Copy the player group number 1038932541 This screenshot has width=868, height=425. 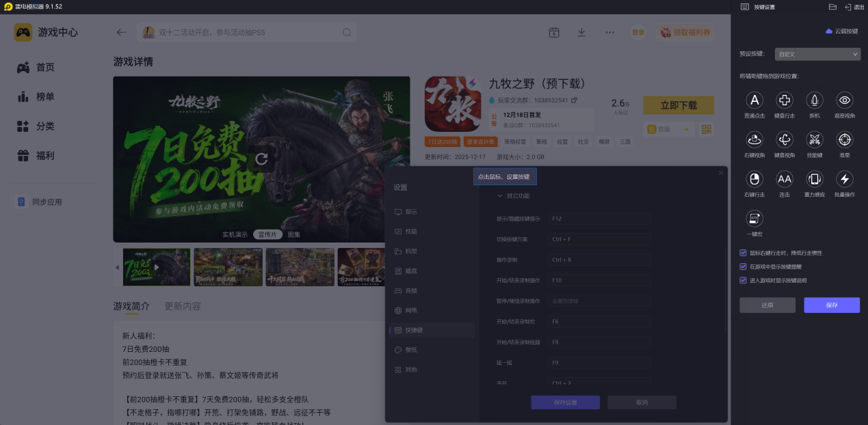tap(574, 100)
